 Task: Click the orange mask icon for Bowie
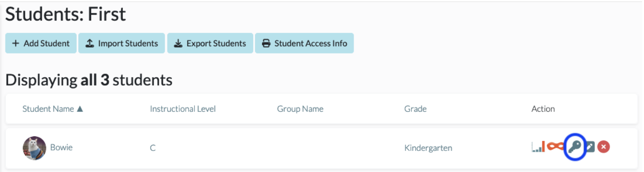click(x=555, y=147)
